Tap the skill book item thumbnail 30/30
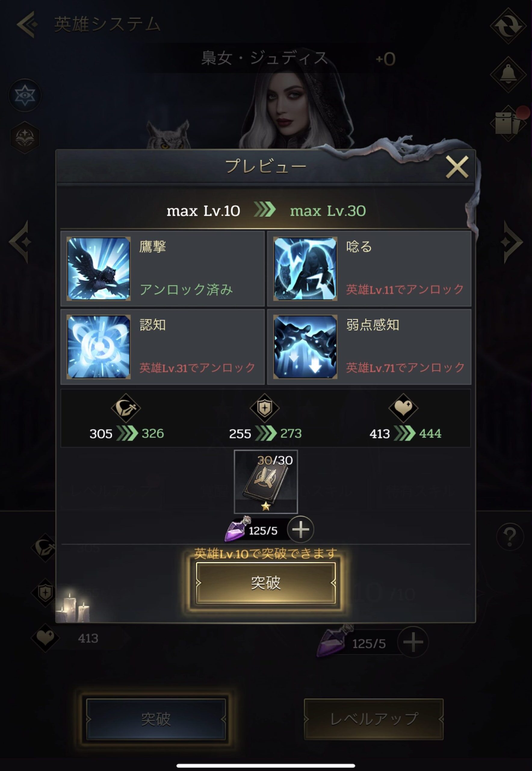Image resolution: width=532 pixels, height=771 pixels. tap(266, 482)
